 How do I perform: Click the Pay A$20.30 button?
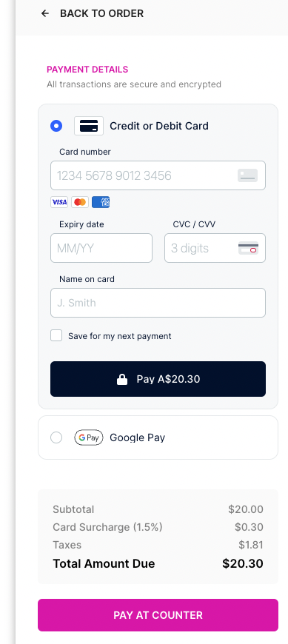pos(158,379)
